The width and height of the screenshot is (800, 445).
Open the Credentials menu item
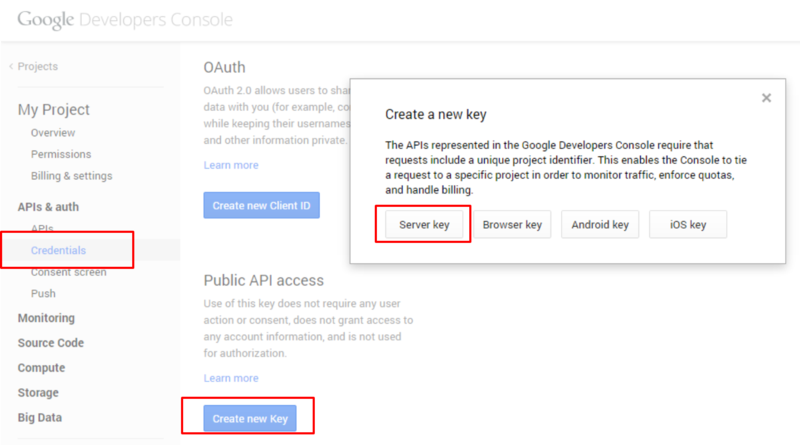tap(58, 250)
